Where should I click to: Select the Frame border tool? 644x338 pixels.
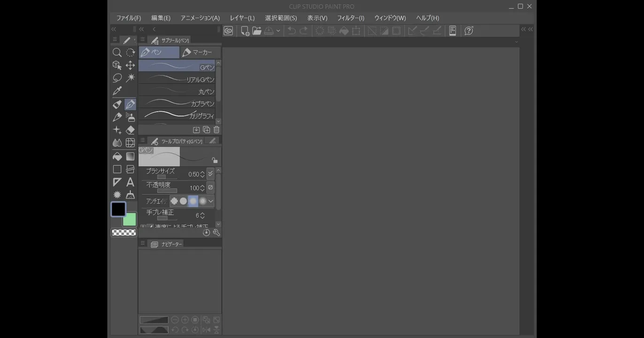[x=130, y=169]
